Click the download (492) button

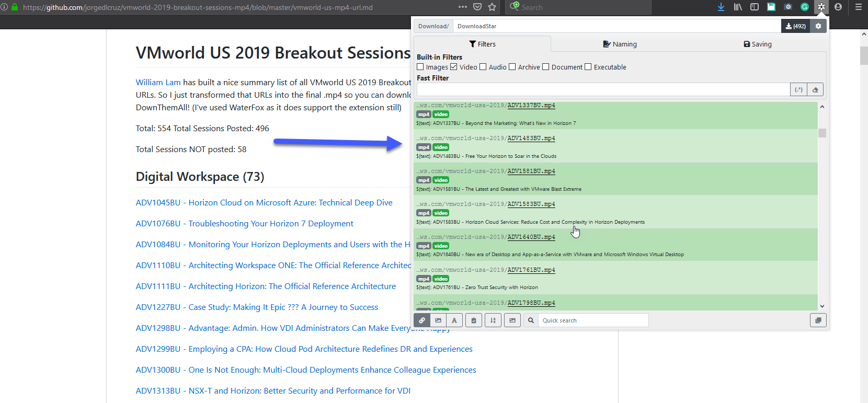click(x=796, y=26)
